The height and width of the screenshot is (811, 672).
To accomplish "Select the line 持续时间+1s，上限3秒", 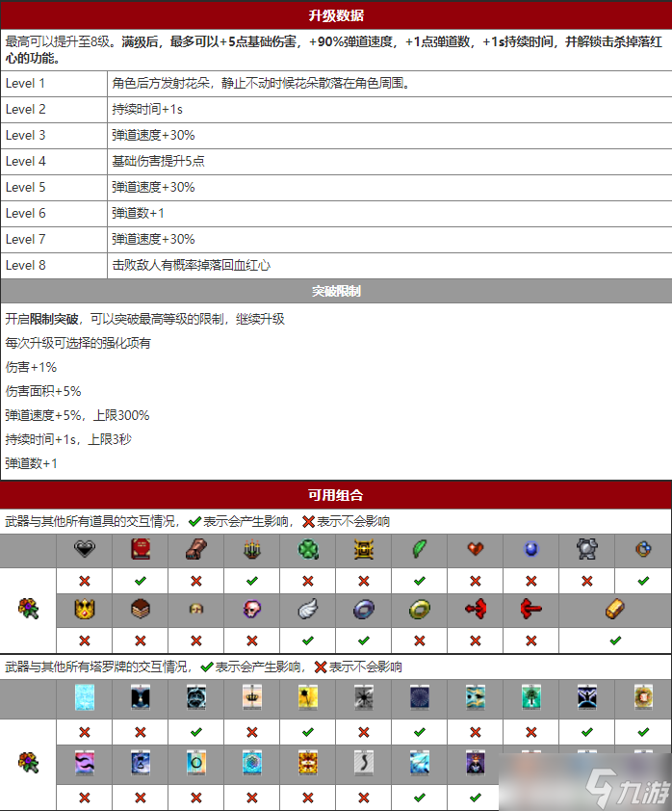I will (68, 439).
